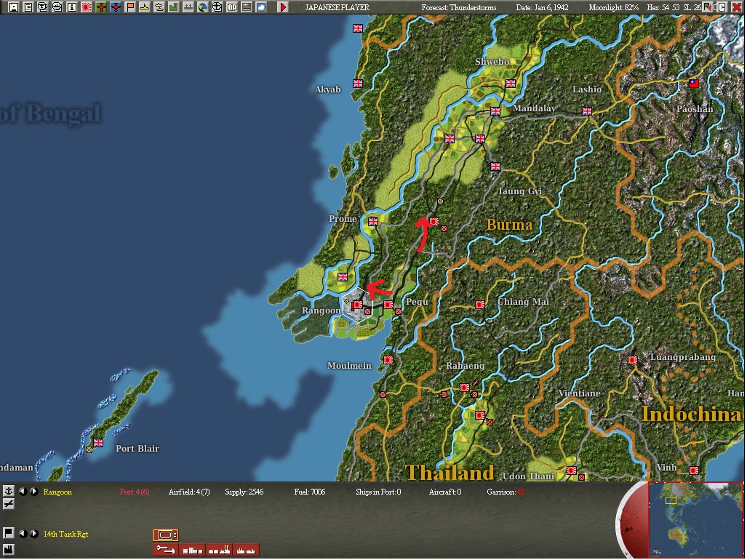Click the Rangoon hex Japanese unit on map
Viewport: 747px width, 560px height.
tap(357, 305)
